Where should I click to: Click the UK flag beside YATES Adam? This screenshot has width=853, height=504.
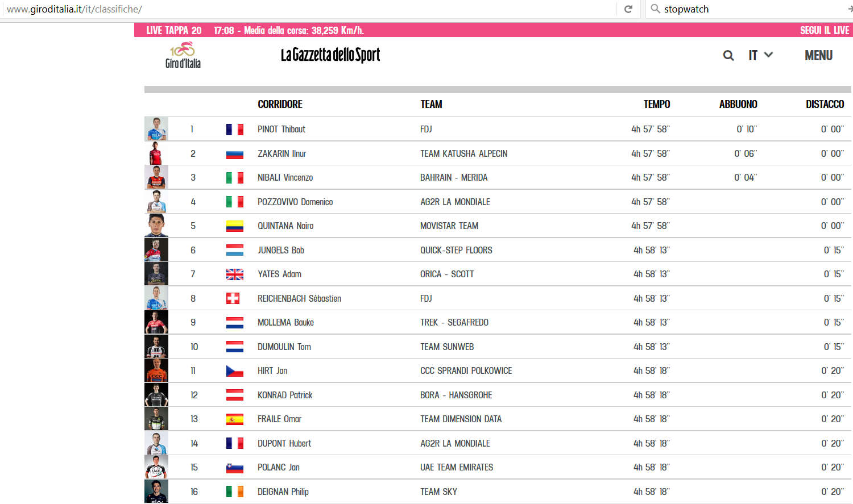(x=235, y=274)
